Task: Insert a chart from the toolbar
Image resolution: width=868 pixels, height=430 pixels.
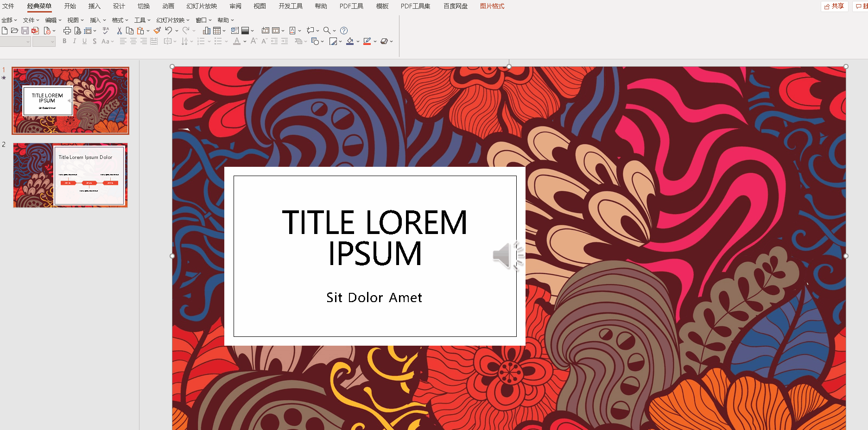Action: click(x=207, y=31)
